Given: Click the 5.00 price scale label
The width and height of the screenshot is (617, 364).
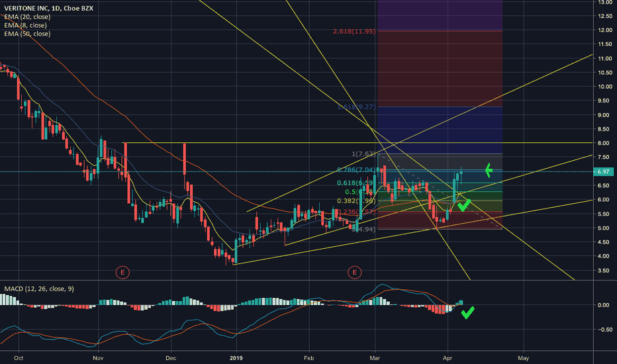Looking at the screenshot, I should tap(605, 228).
